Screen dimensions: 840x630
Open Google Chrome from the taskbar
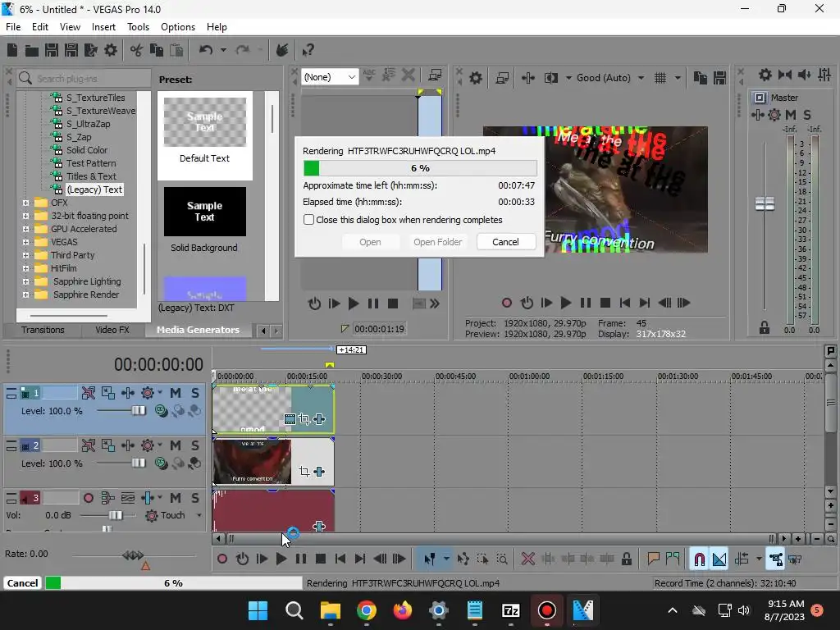pyautogui.click(x=367, y=610)
